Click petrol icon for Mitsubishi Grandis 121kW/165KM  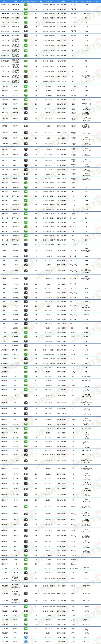tap(26, 350)
